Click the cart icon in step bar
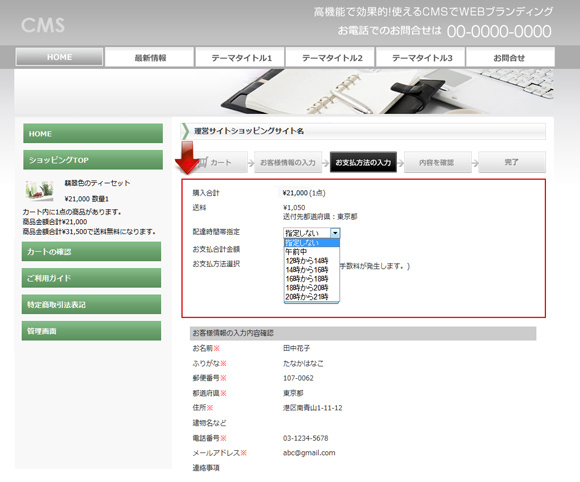580x482 pixels. click(x=203, y=162)
